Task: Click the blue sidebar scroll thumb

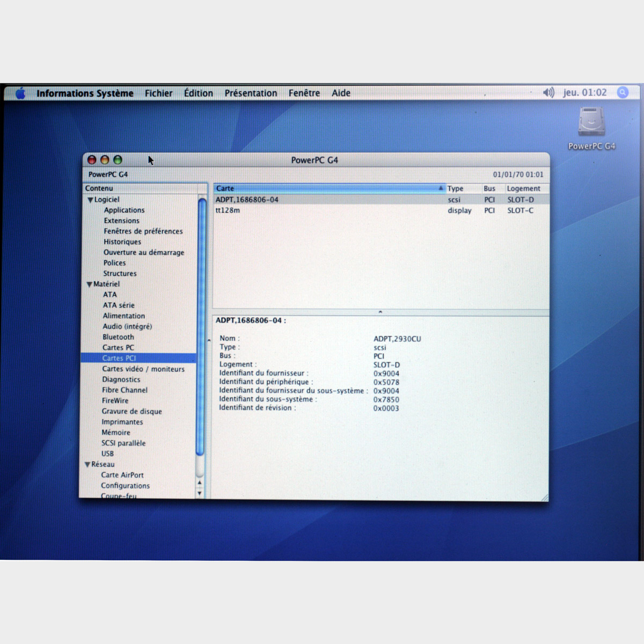Action: (x=201, y=327)
